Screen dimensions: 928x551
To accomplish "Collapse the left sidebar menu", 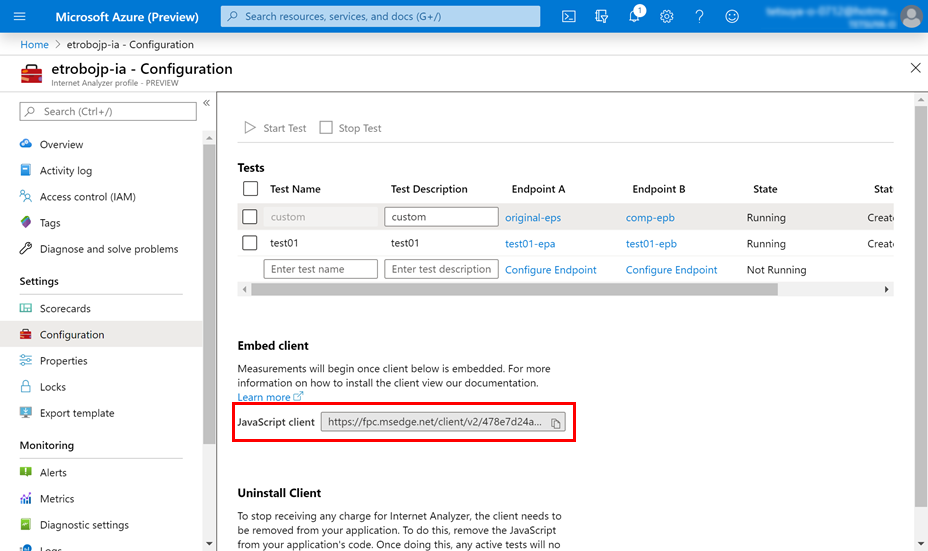I will point(206,103).
